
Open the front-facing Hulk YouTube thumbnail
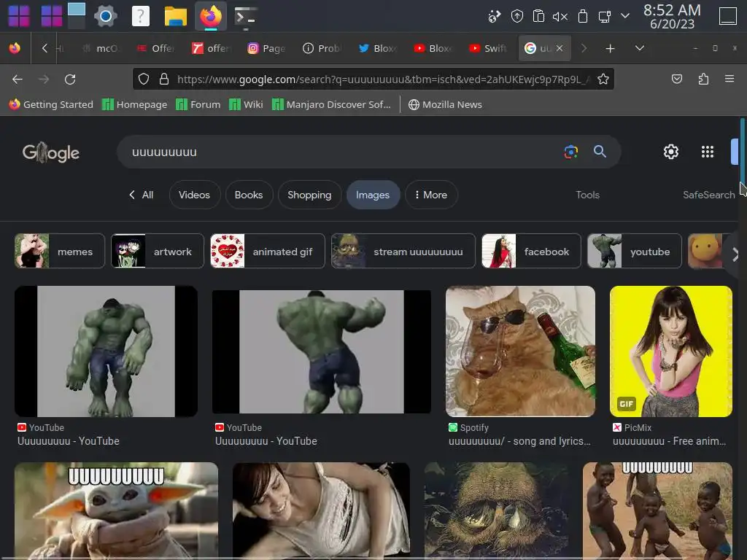tap(106, 351)
